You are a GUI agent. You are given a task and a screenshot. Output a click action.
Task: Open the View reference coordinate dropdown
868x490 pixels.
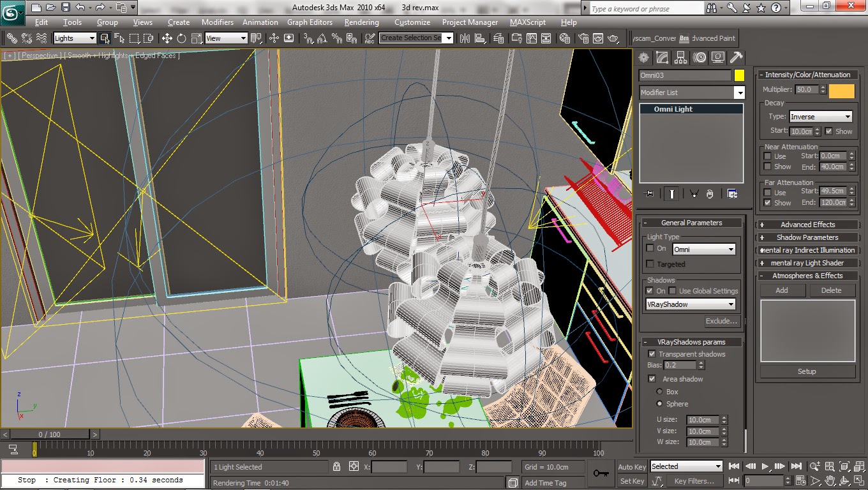tap(226, 38)
